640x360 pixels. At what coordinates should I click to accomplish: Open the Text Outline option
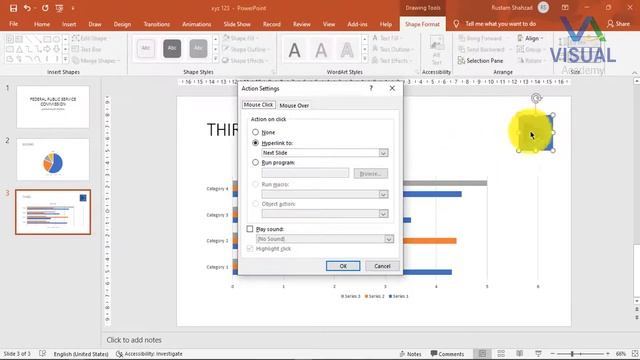[x=392, y=49]
